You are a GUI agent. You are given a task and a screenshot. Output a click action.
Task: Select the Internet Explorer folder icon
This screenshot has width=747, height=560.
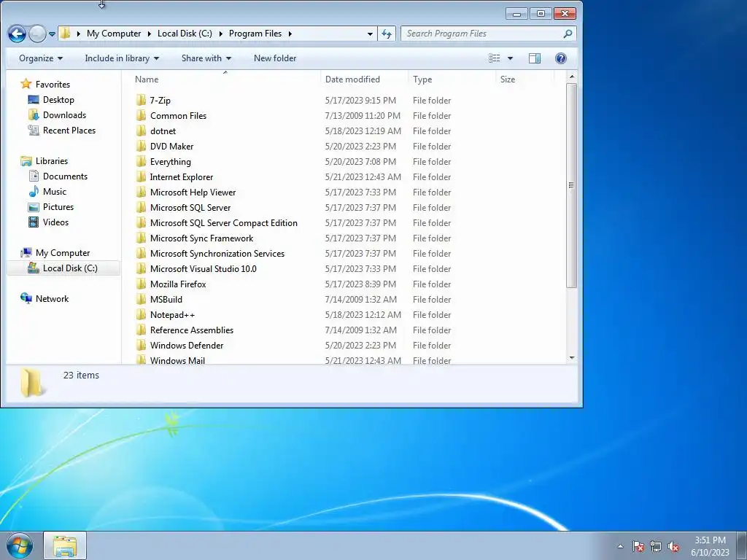pos(141,176)
